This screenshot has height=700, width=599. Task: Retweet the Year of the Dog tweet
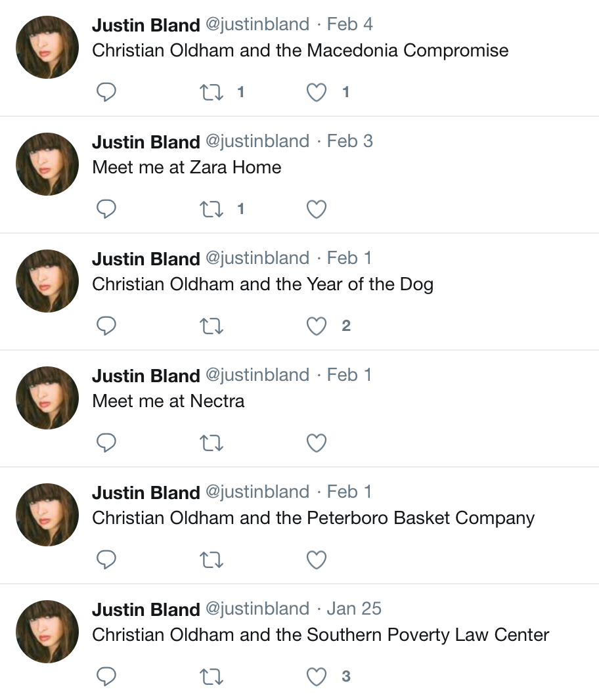tap(211, 326)
